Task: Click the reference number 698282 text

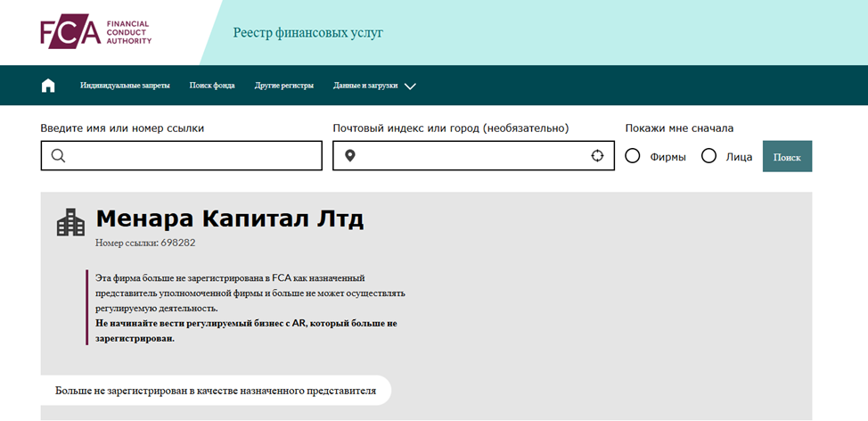Action: [177, 243]
